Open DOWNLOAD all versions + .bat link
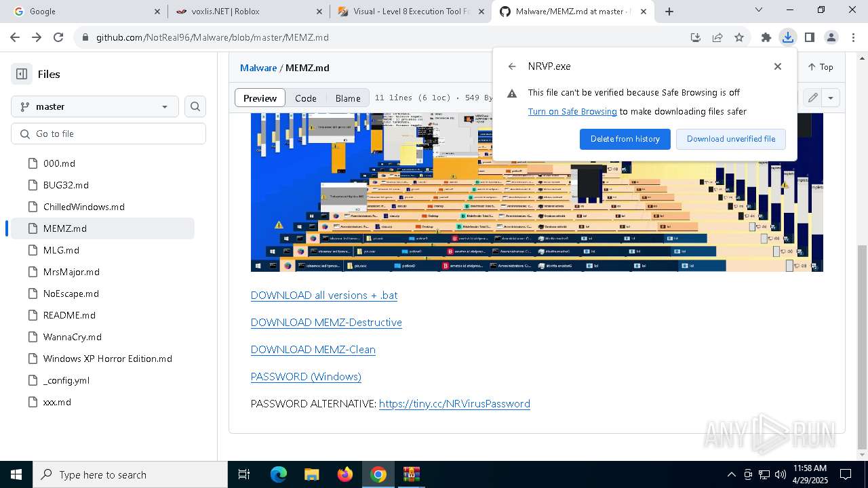This screenshot has width=868, height=488. point(324,296)
